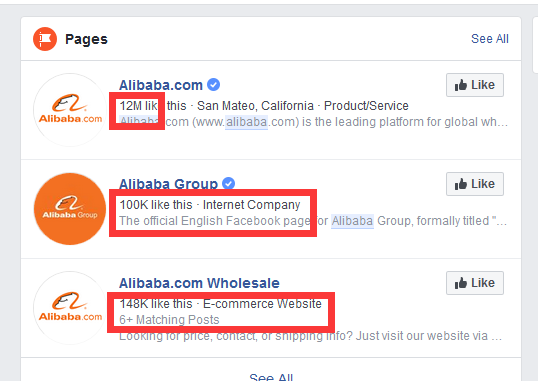Click the 6+ Matching Posts text

pyautogui.click(x=169, y=320)
